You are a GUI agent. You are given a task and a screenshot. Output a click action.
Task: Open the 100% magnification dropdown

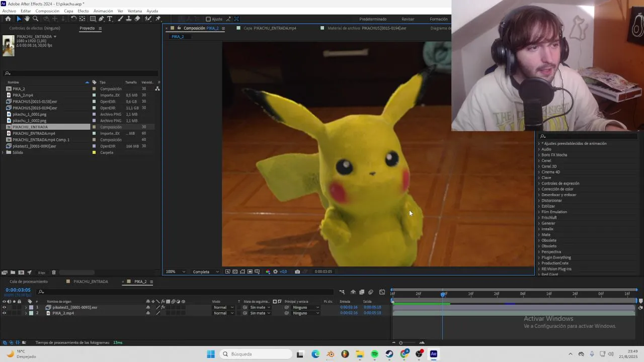(x=175, y=271)
